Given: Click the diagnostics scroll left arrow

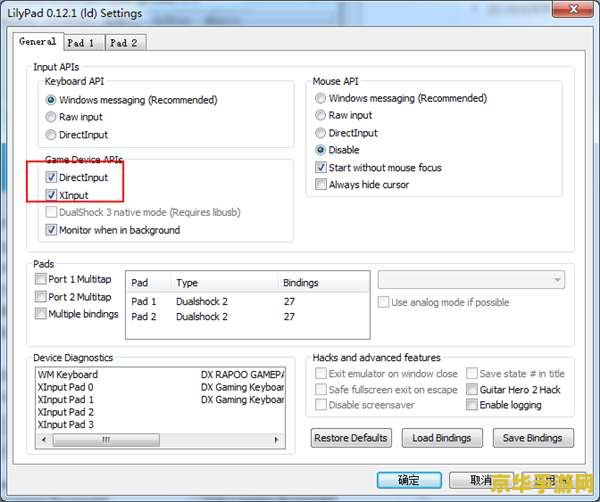Looking at the screenshot, I should point(44,440).
